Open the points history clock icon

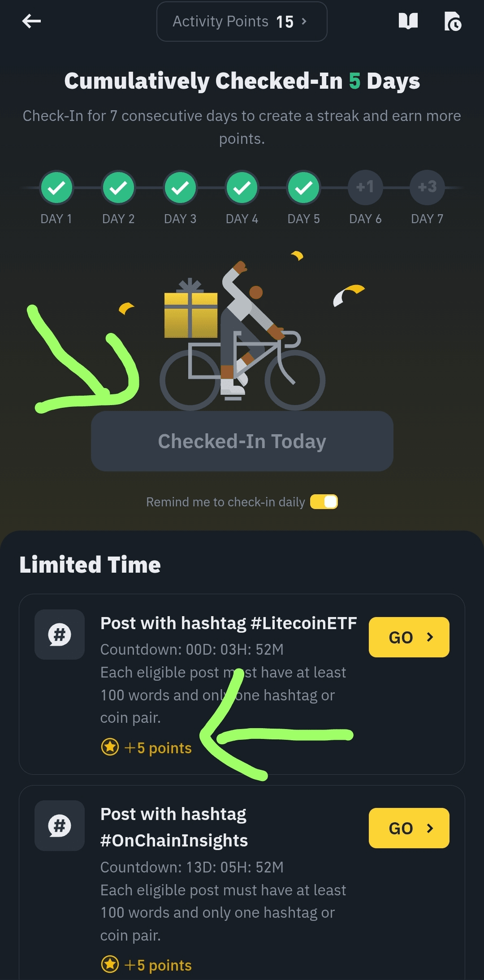pos(453,22)
